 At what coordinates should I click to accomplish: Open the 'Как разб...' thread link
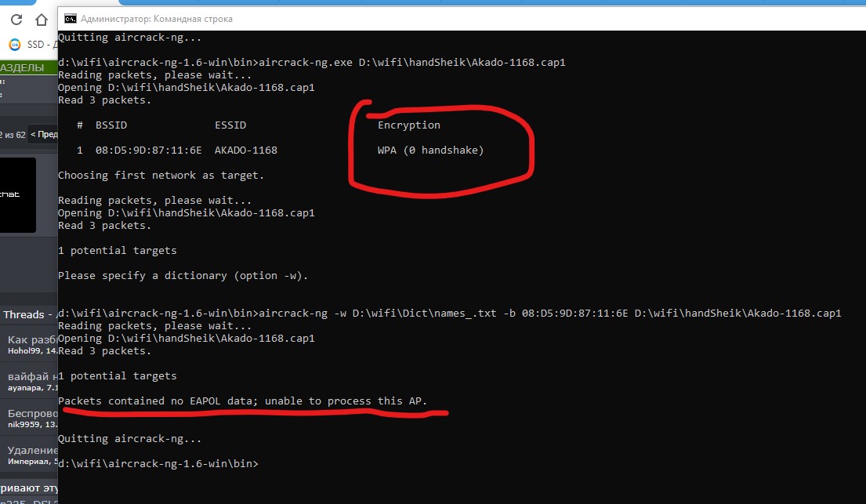31,339
